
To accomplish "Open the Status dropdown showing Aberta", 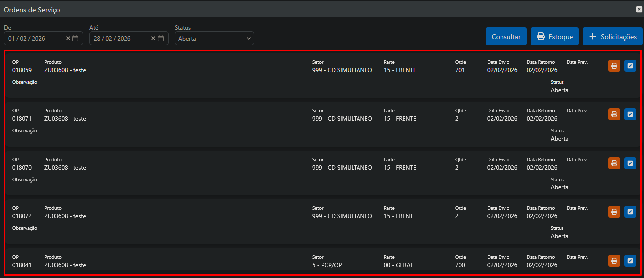I will 214,38.
